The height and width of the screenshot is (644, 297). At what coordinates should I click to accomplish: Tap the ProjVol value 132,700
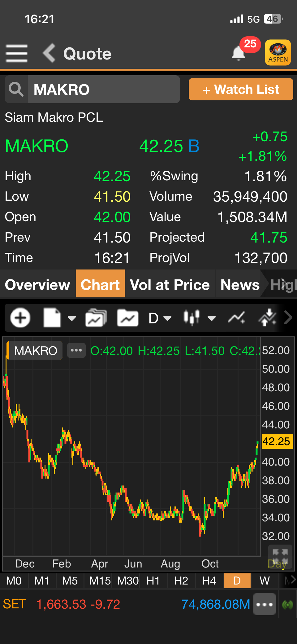(261, 258)
